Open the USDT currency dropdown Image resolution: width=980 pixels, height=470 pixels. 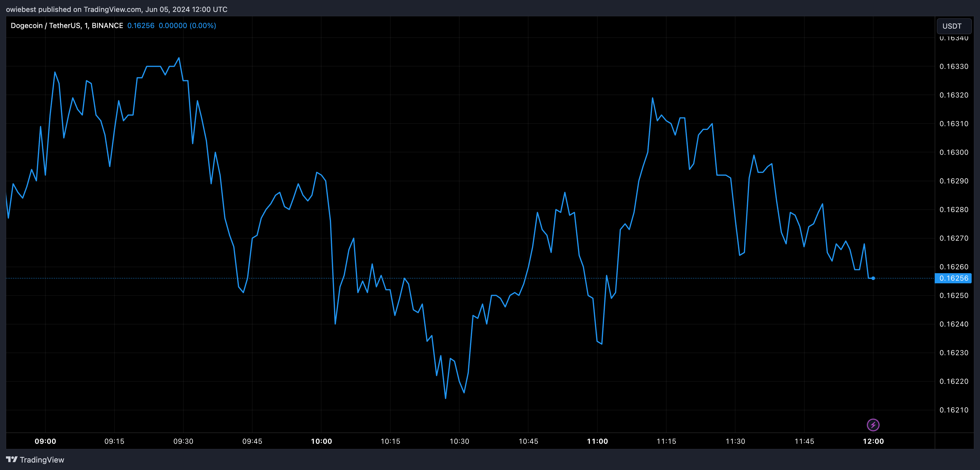pyautogui.click(x=953, y=26)
